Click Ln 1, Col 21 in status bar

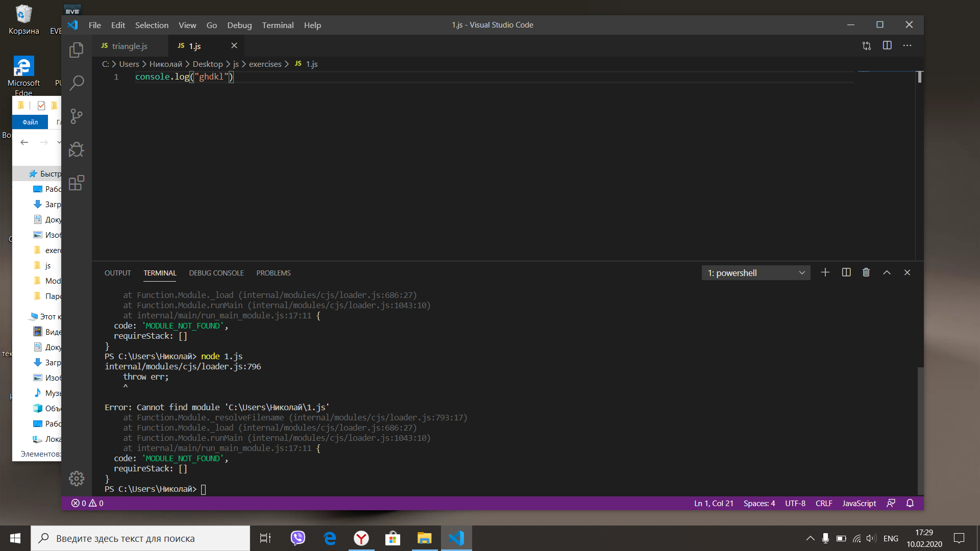pos(714,503)
